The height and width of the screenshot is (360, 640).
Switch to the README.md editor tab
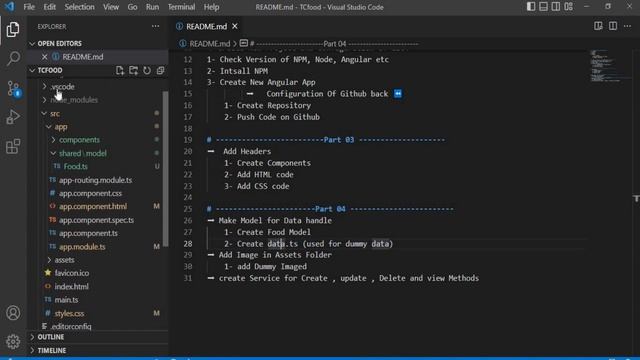[x=206, y=27]
